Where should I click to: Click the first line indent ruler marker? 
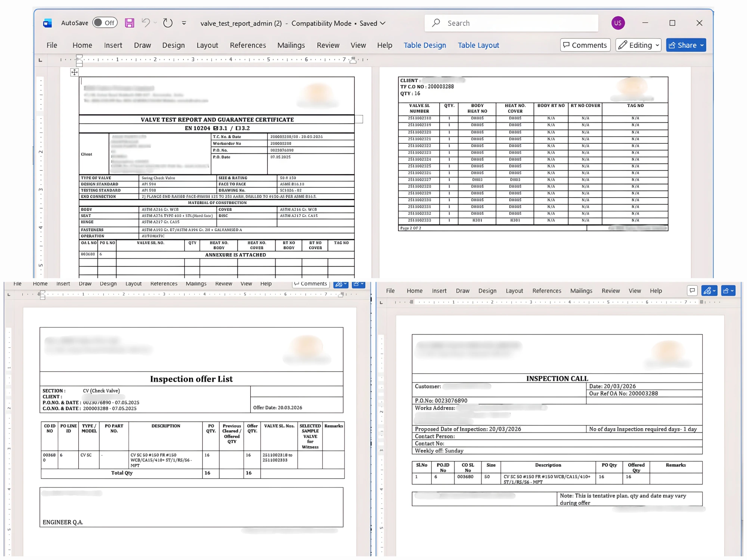click(79, 57)
